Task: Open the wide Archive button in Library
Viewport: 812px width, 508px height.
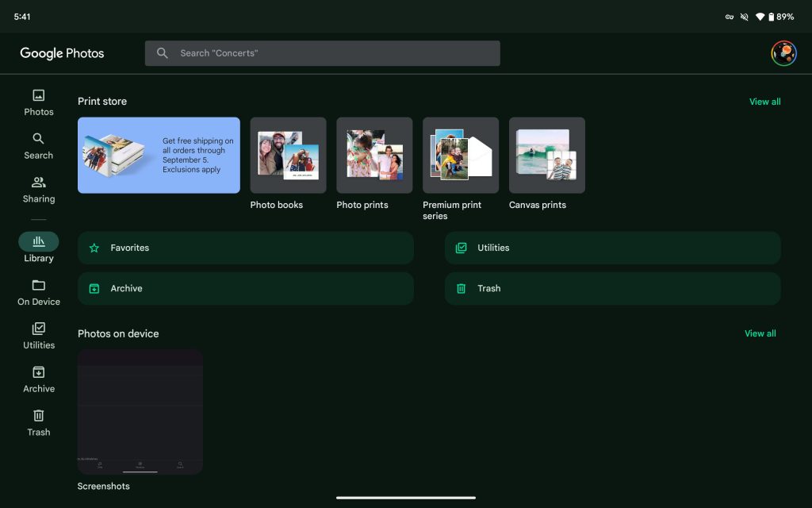Action: 246,289
